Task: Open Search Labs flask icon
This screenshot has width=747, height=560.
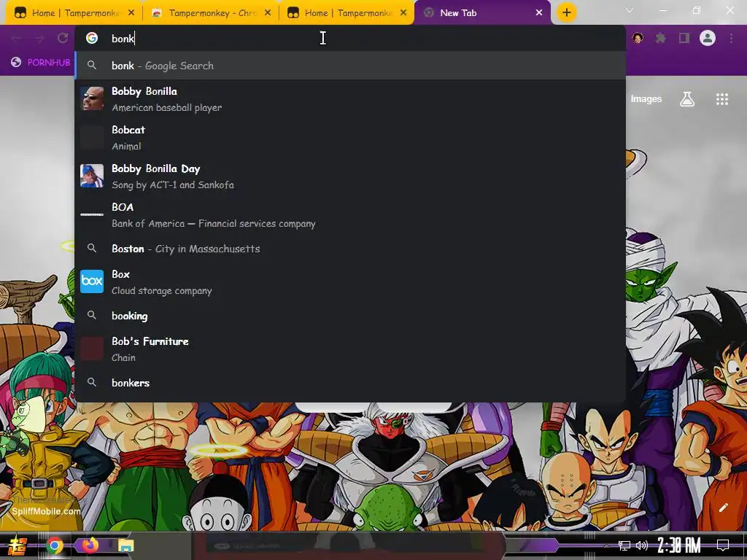Action: [687, 99]
